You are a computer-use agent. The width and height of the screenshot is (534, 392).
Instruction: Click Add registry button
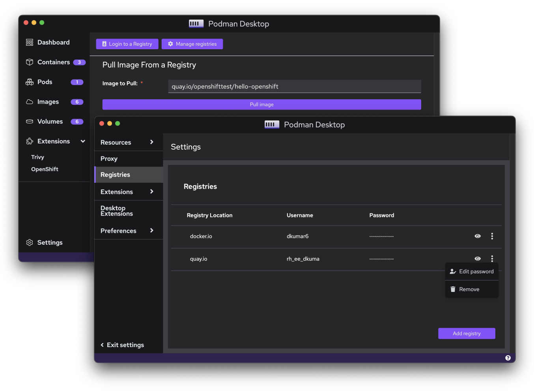click(x=467, y=333)
